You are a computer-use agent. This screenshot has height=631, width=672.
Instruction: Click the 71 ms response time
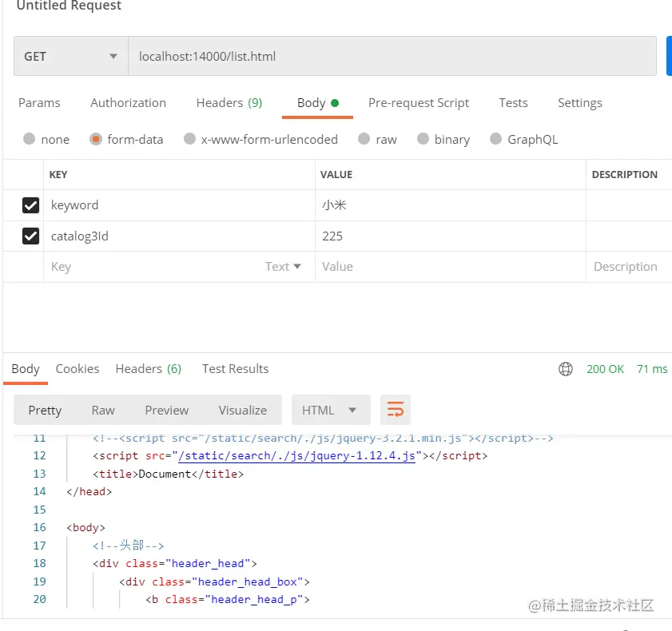(x=652, y=369)
